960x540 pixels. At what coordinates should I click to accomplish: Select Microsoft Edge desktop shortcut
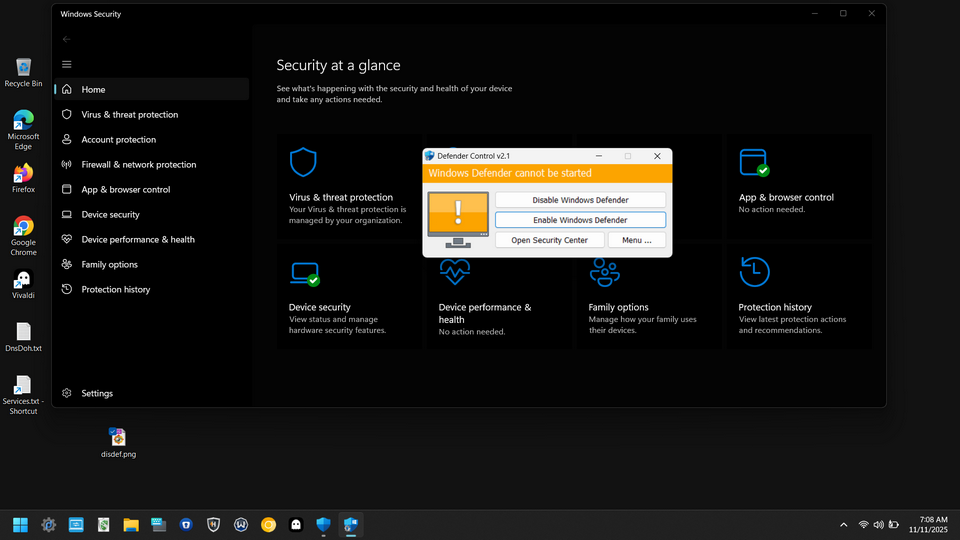pyautogui.click(x=23, y=130)
